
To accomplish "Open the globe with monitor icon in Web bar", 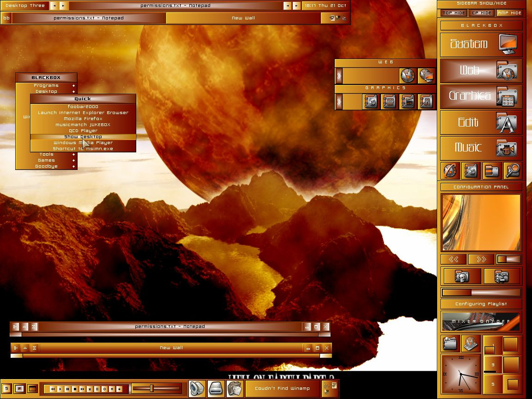I will (x=426, y=75).
